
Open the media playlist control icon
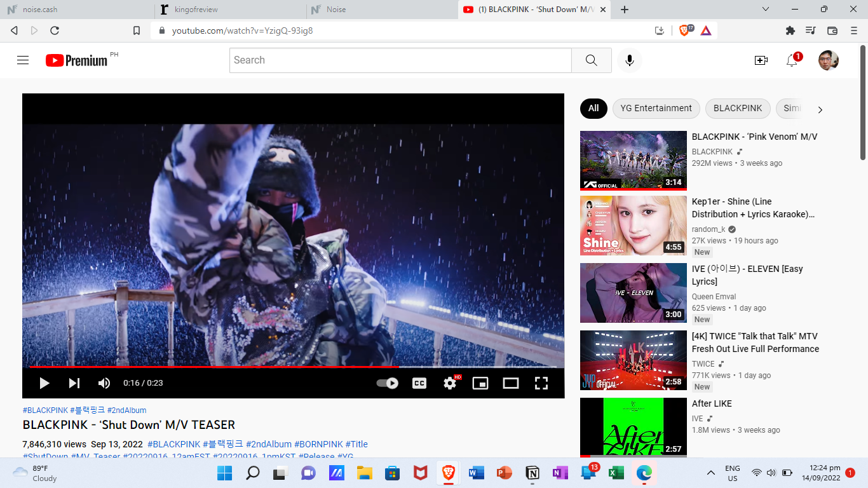(x=811, y=30)
